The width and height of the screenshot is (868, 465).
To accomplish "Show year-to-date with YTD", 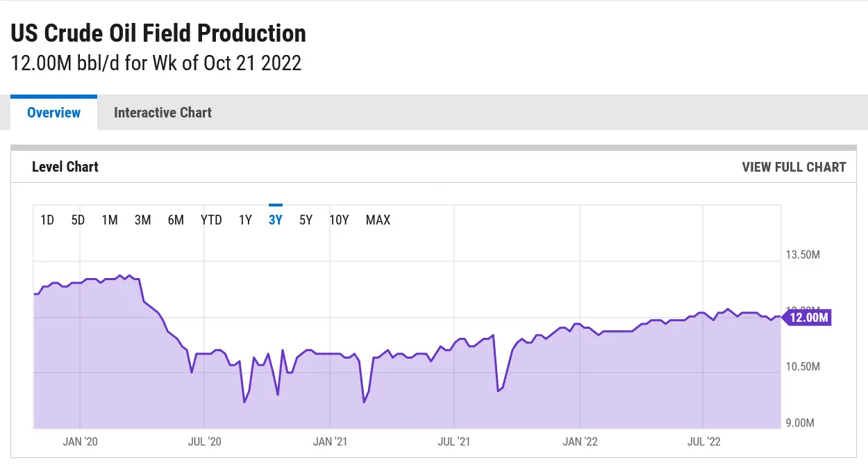I will 211,220.
